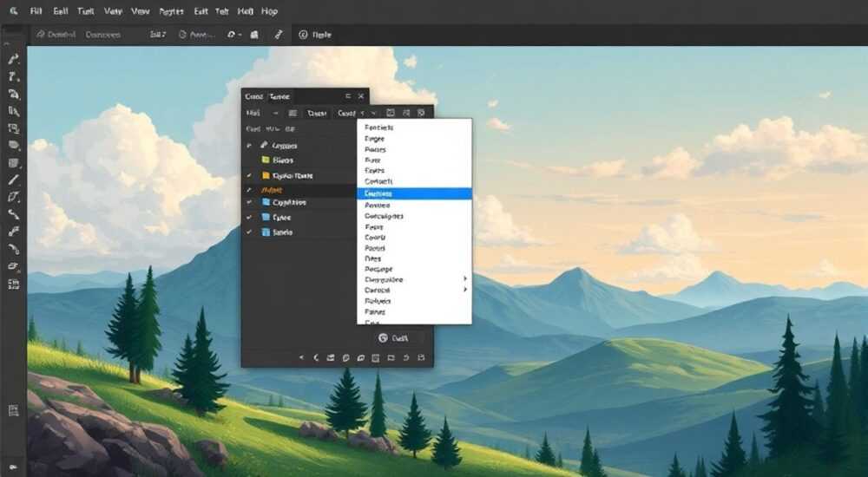Choose the highlighted blue entry in the popup list
Image resolution: width=868 pixels, height=477 pixels.
tap(415, 193)
